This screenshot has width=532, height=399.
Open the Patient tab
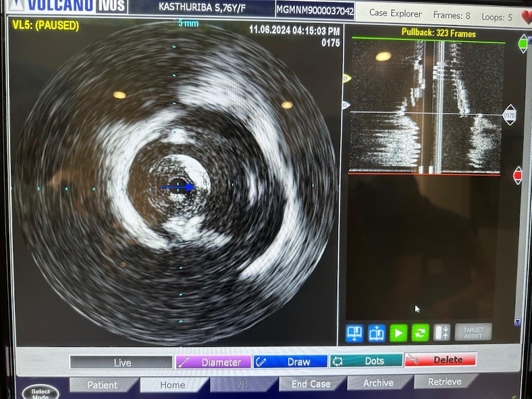[103, 385]
